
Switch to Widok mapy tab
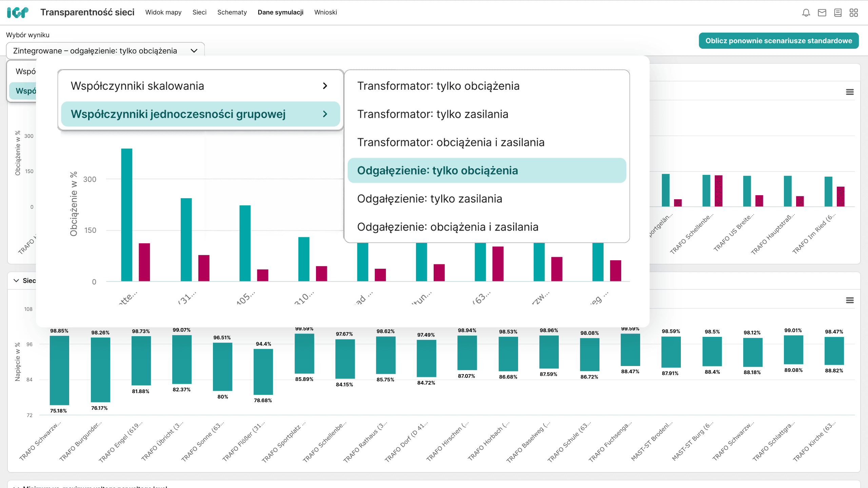coord(163,13)
